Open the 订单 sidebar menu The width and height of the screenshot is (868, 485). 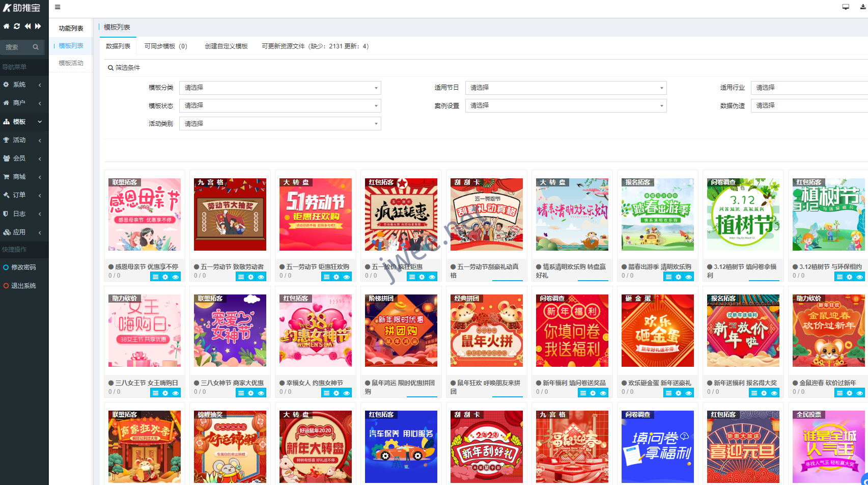pos(24,195)
